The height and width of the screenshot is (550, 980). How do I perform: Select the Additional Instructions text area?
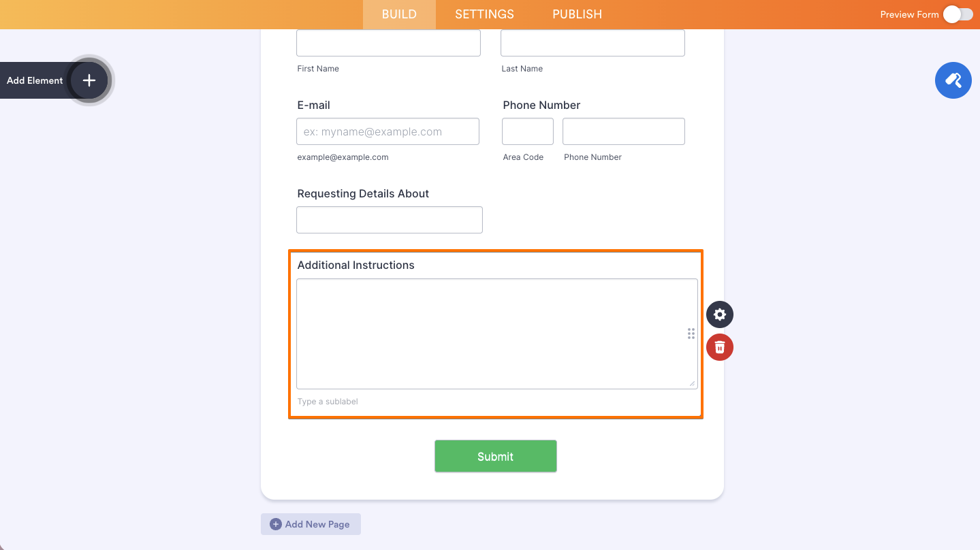(x=496, y=333)
